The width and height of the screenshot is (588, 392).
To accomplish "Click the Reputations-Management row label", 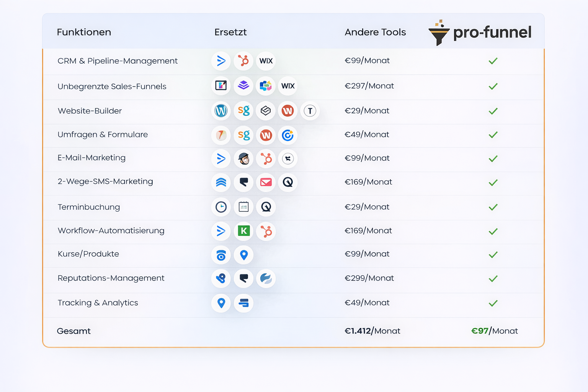I will 111,278.
